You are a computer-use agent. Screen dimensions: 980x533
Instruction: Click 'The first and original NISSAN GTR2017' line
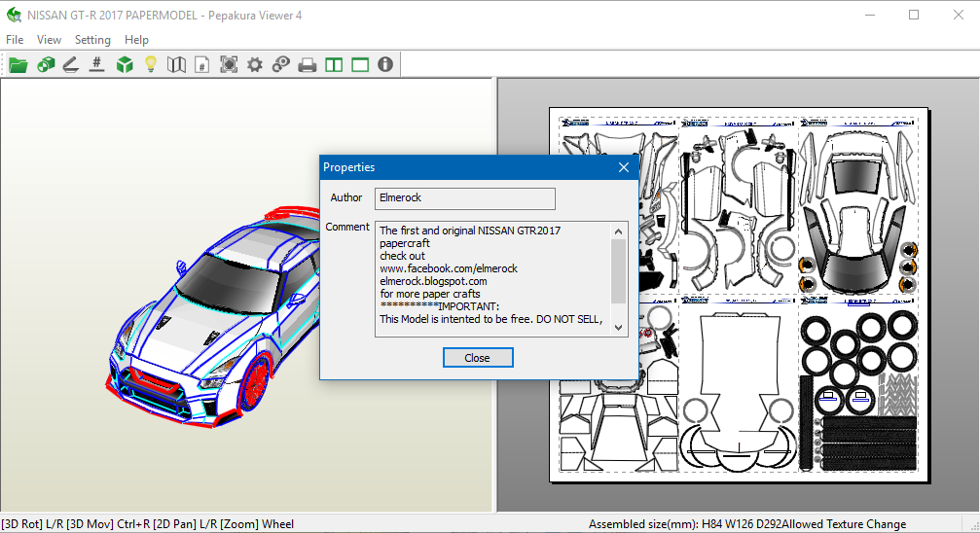470,231
